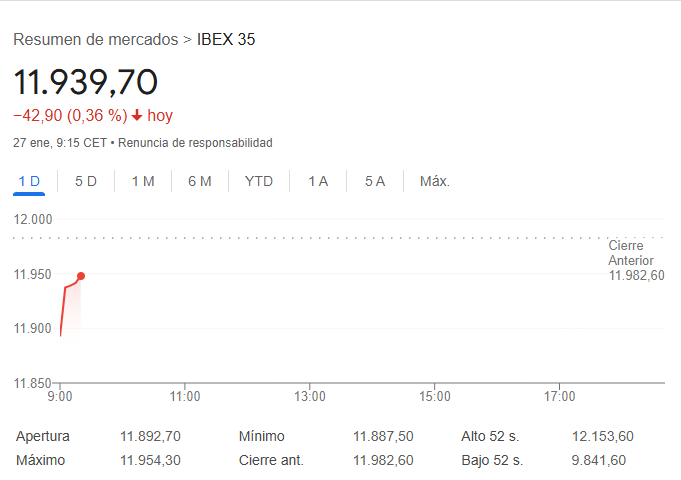Select the 1 D time range tab
Screen dimensions: 681x480
tap(29, 181)
